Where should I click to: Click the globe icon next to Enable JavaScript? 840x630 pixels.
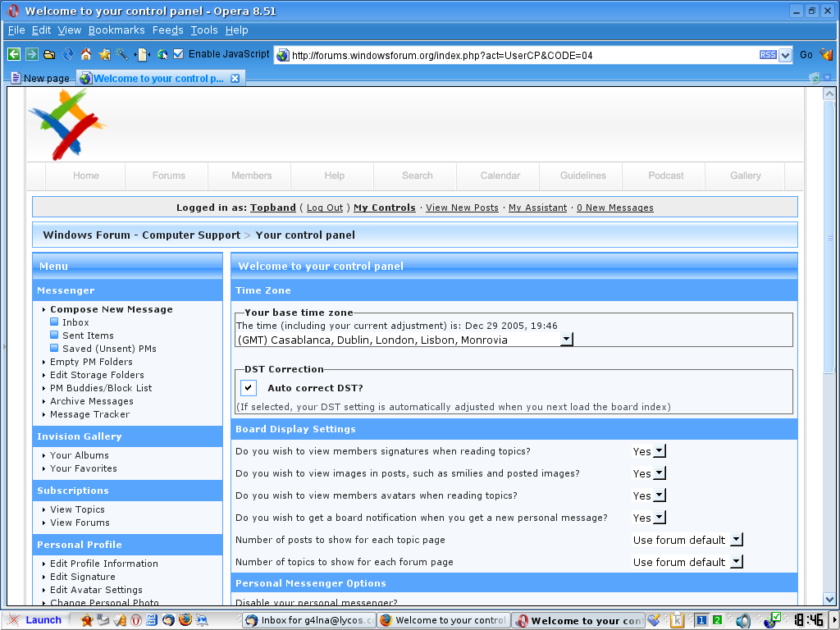162,54
